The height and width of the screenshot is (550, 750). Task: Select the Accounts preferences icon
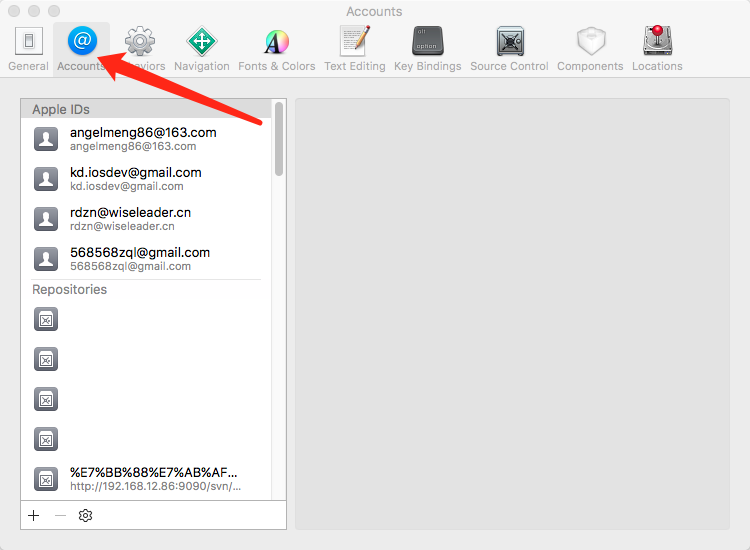[82, 40]
